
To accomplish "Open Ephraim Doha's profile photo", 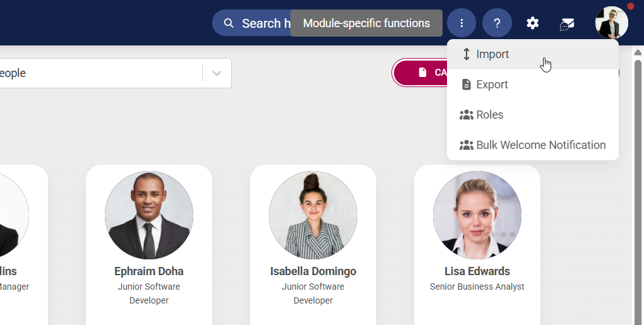I will coord(149,215).
